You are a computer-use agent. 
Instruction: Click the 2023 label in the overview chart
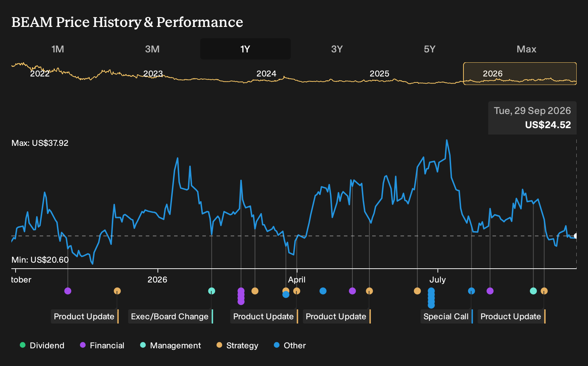(153, 74)
